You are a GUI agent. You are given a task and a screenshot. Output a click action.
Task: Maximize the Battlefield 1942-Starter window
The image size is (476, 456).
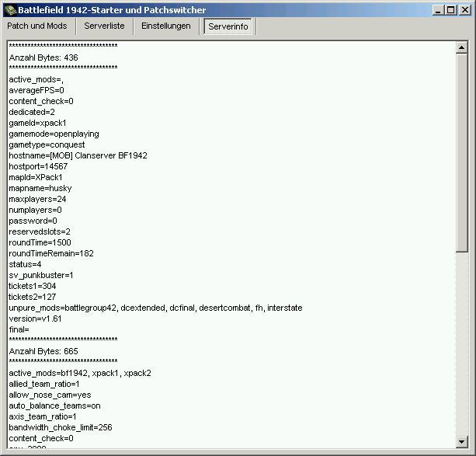click(451, 10)
